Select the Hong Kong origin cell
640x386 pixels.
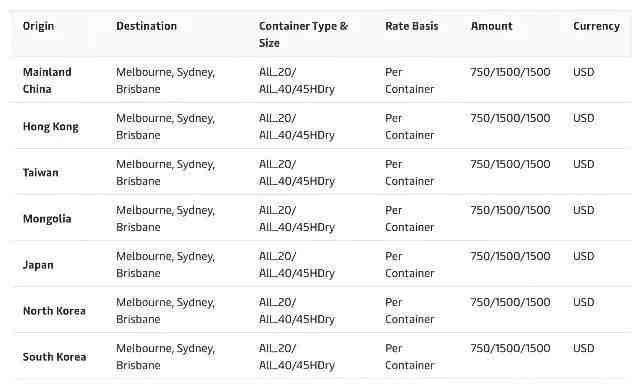coord(51,126)
